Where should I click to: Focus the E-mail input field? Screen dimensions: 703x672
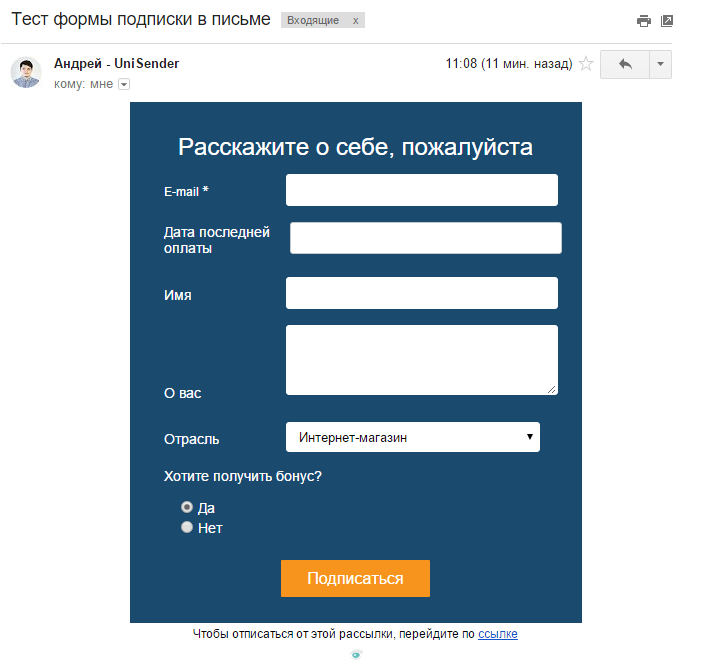point(422,190)
